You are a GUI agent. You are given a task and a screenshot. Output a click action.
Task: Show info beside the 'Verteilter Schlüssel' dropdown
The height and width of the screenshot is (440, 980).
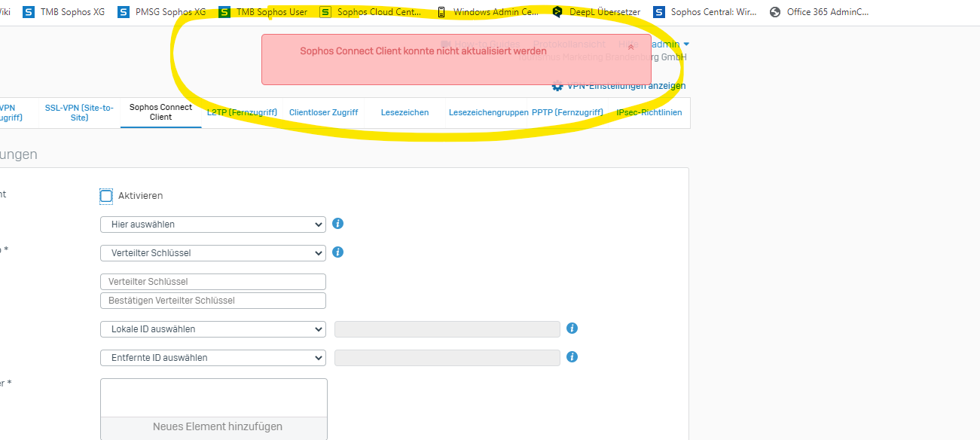click(x=338, y=252)
